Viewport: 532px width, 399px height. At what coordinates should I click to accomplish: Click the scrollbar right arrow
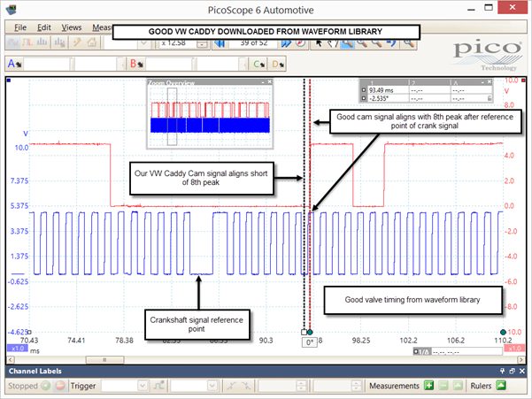tap(520, 359)
